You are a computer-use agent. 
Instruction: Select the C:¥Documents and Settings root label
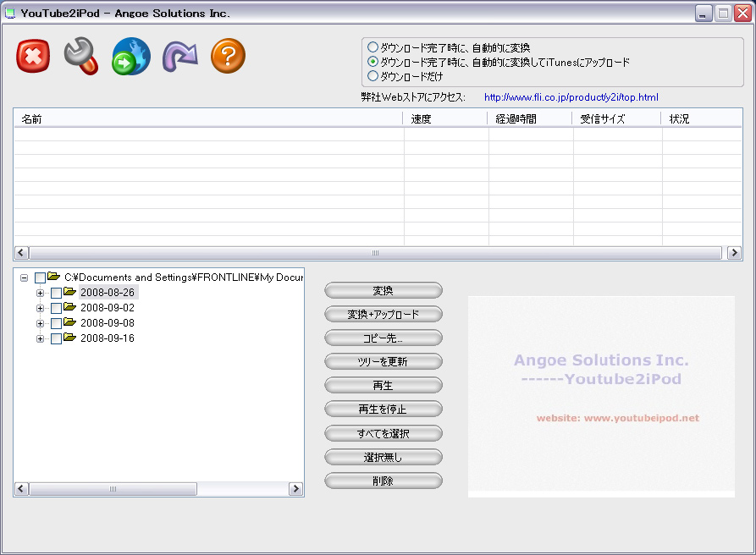click(184, 277)
